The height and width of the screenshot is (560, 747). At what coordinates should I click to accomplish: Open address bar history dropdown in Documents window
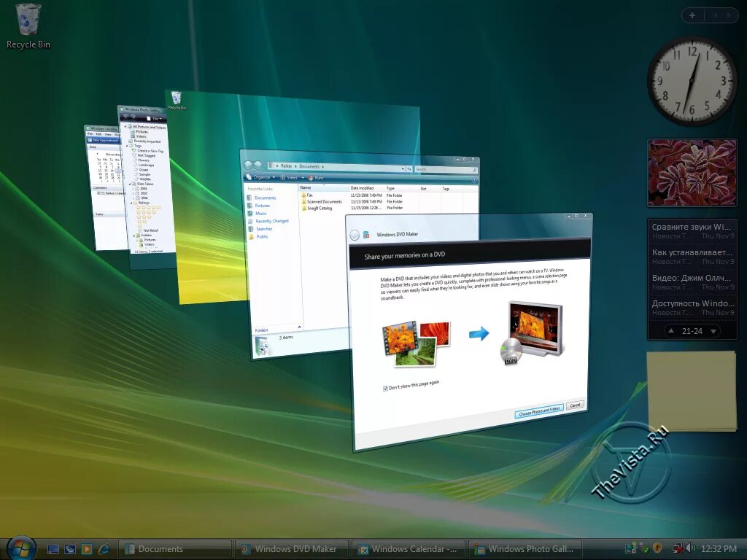coord(403,168)
